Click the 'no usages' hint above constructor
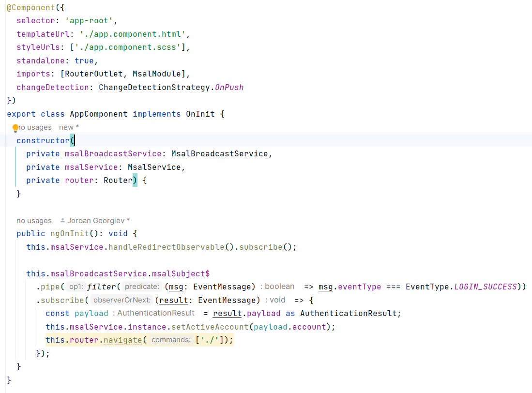The height and width of the screenshot is (393, 532). pyautogui.click(x=34, y=127)
